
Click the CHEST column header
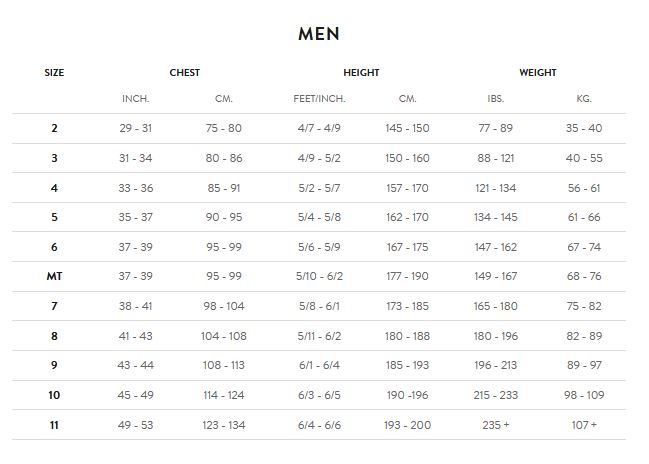coord(184,72)
